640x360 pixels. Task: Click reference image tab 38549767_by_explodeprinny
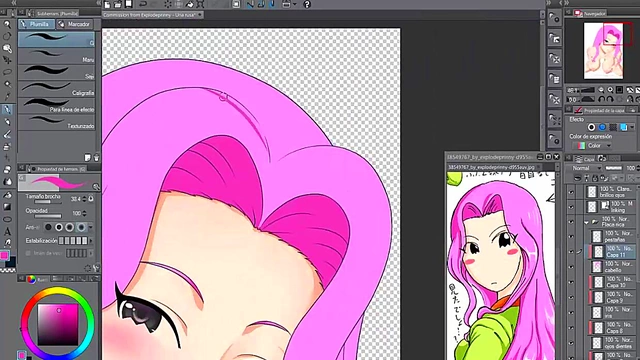click(x=491, y=167)
